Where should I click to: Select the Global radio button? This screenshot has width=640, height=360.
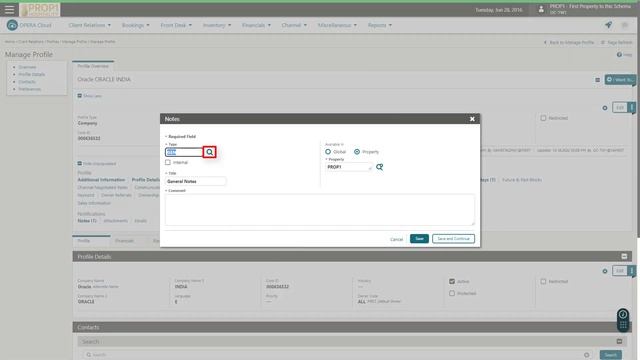click(x=328, y=152)
